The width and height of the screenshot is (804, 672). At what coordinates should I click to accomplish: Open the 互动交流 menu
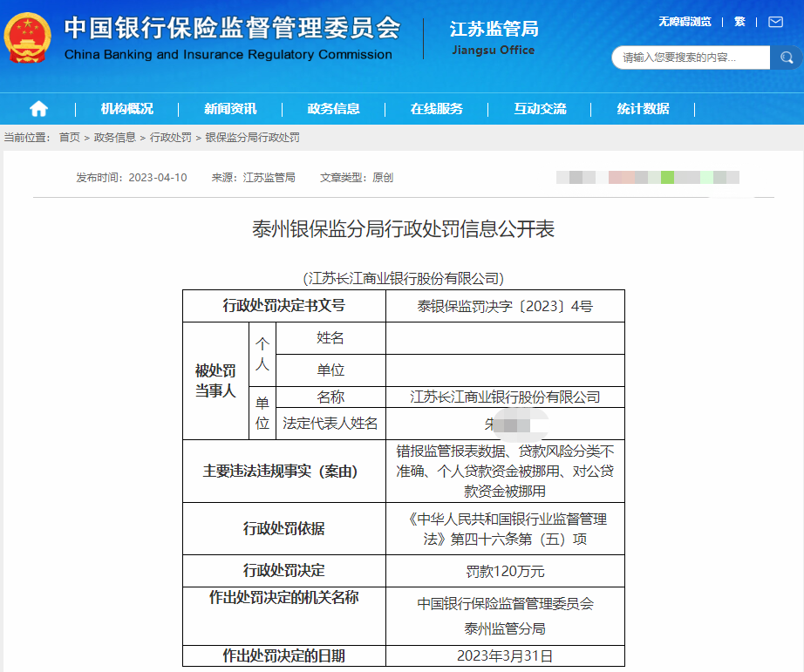click(x=540, y=109)
